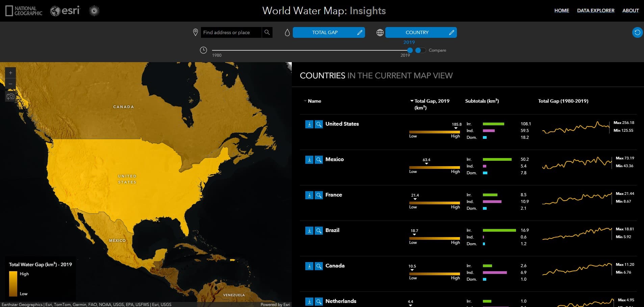Image resolution: width=644 pixels, height=307 pixels.
Task: Sort the table by Name column
Action: point(314,101)
